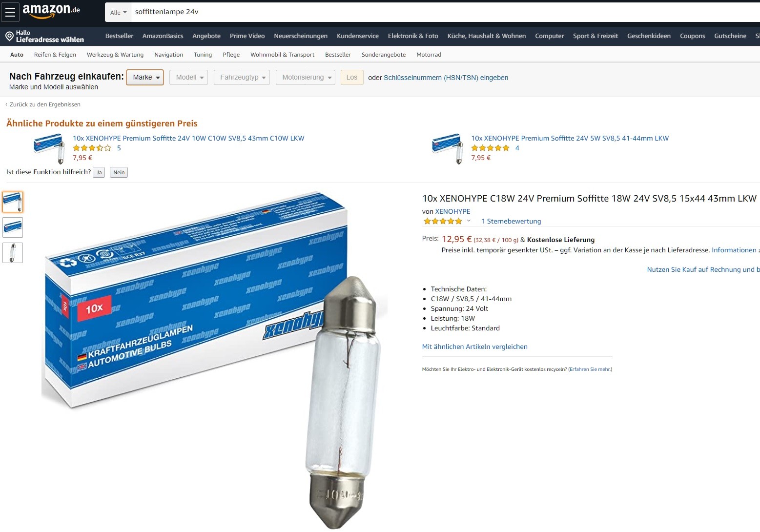The width and height of the screenshot is (760, 532).
Task: Answer Nein to helpful function question
Action: coord(119,172)
